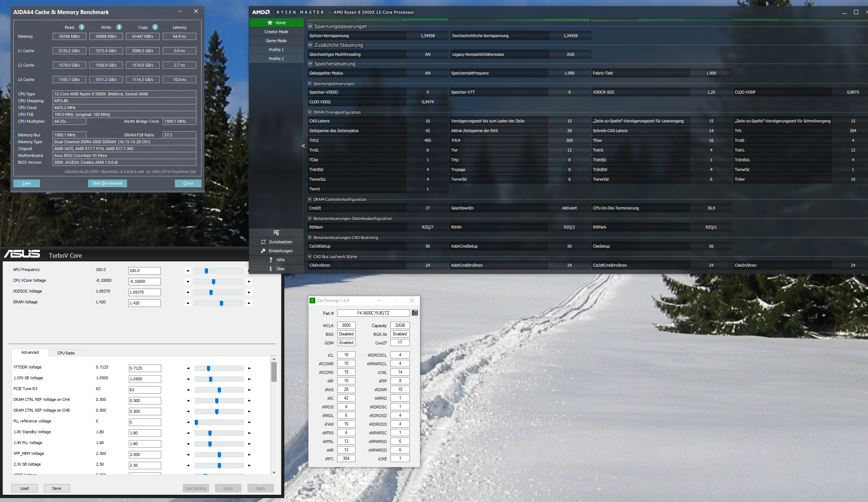The width and height of the screenshot is (868, 502).
Task: Click the ZenTimings app icon in title bar
Action: (x=312, y=300)
